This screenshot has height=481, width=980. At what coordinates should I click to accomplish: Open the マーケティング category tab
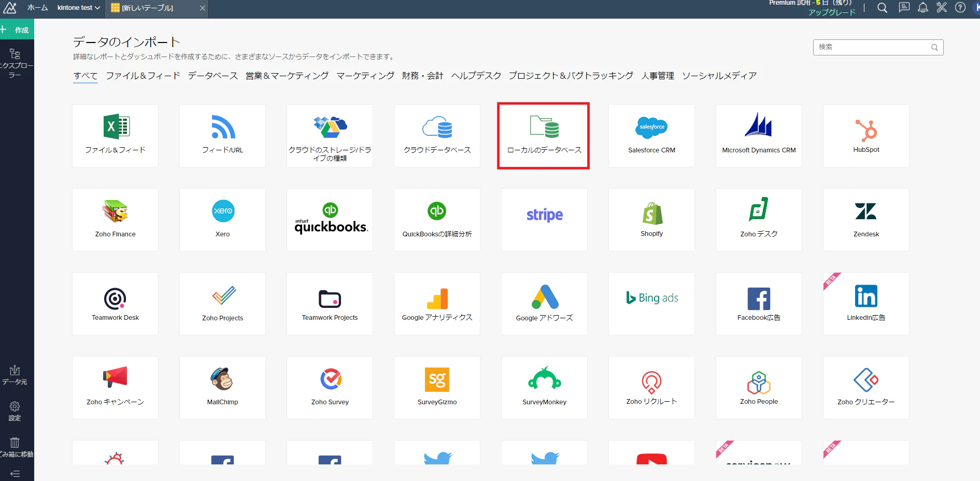[365, 76]
